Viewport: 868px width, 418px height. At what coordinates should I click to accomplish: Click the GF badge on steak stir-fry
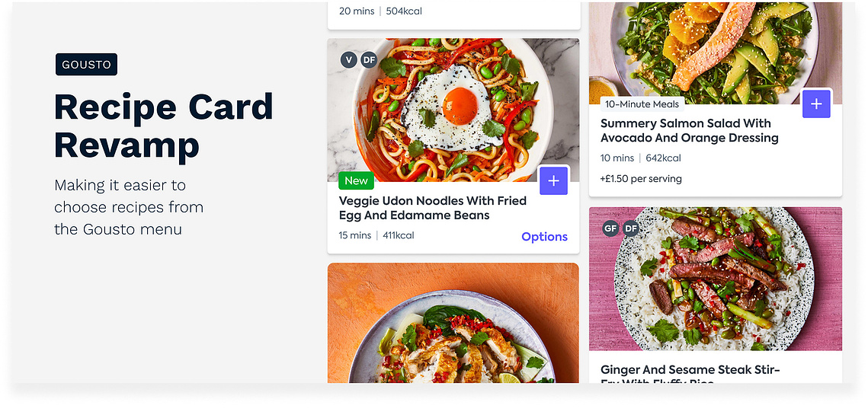pyautogui.click(x=610, y=228)
